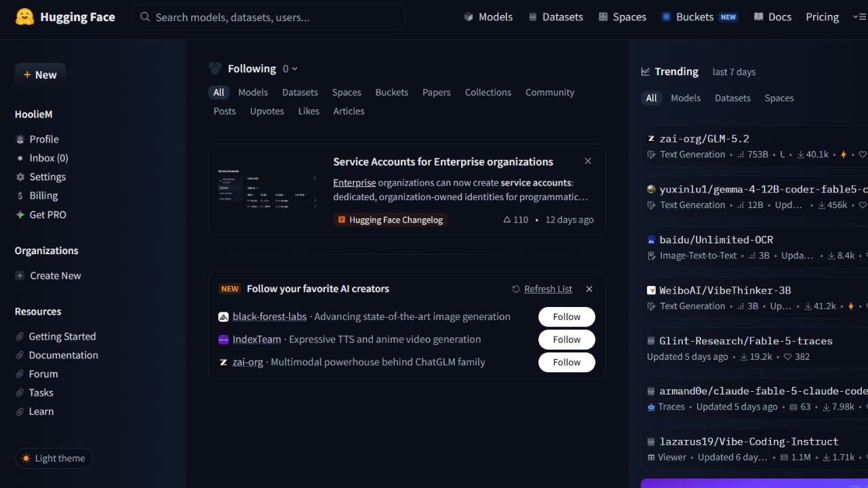
Task: Close the Follow your favorite AI creators panel
Action: [589, 289]
